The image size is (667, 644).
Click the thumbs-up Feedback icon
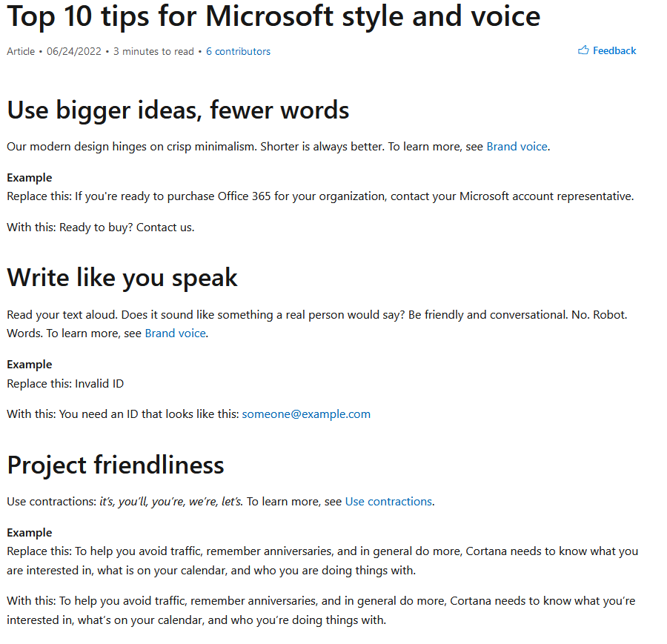[x=583, y=50]
